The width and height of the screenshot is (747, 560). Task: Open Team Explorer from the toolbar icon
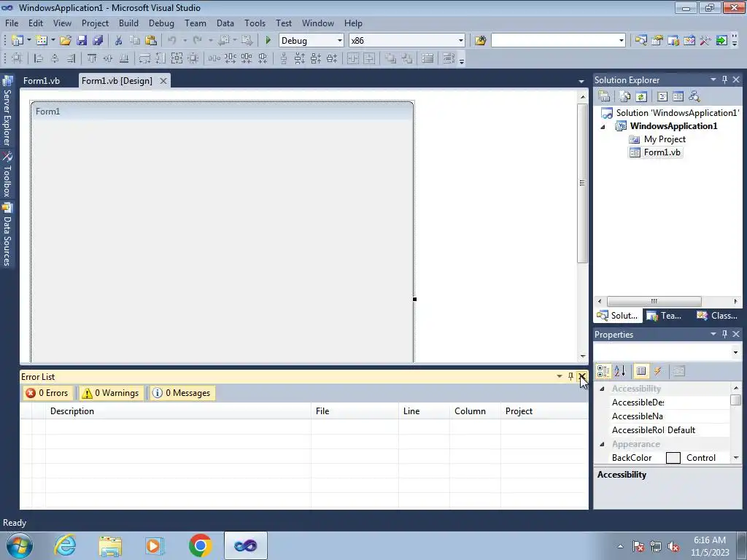[673, 41]
